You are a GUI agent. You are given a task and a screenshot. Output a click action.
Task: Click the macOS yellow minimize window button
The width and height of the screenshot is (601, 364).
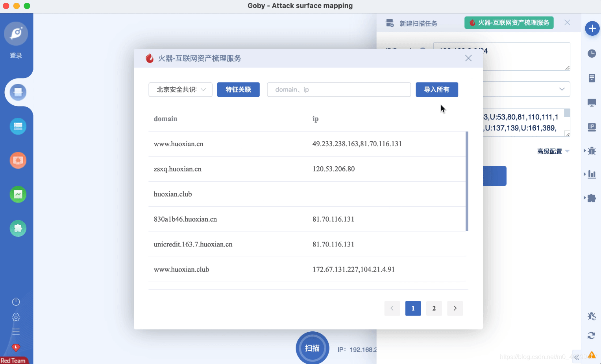point(17,6)
